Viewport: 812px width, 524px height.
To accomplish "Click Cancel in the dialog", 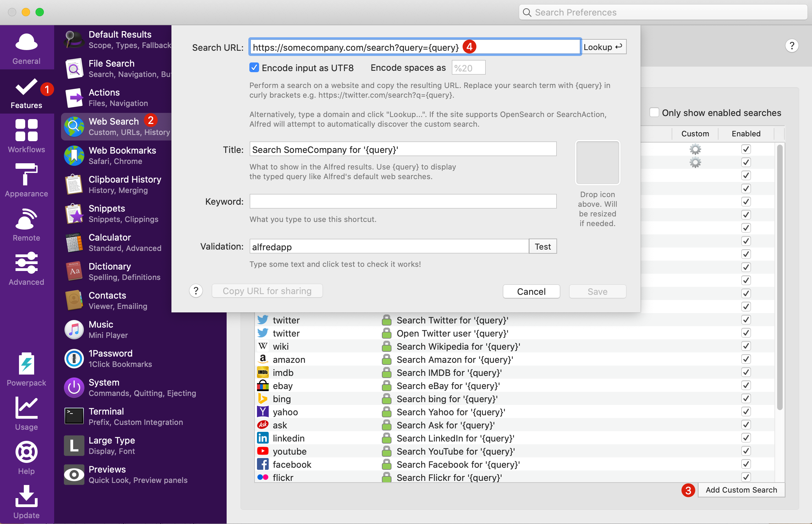I will (x=531, y=291).
